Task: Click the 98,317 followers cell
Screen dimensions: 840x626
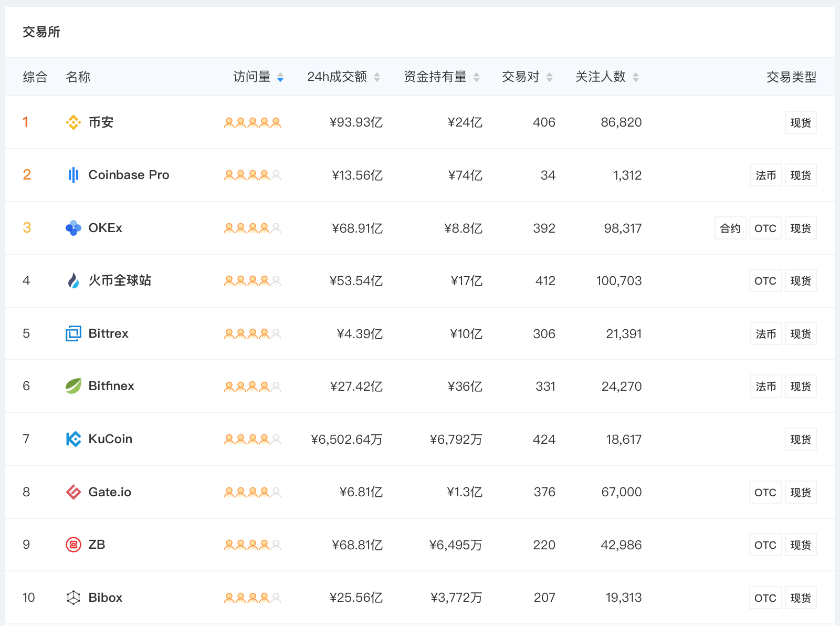Action: pyautogui.click(x=623, y=228)
